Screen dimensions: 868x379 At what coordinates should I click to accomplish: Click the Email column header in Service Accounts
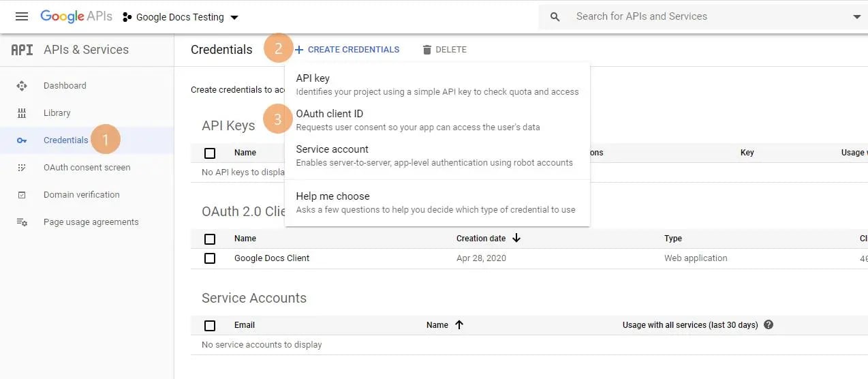245,325
